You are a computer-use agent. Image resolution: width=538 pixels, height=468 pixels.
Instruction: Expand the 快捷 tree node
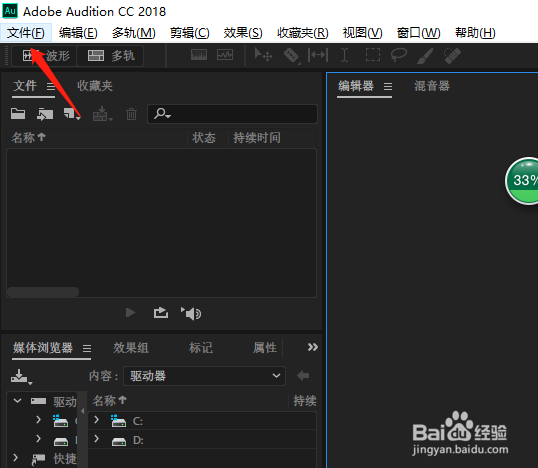[x=15, y=457]
